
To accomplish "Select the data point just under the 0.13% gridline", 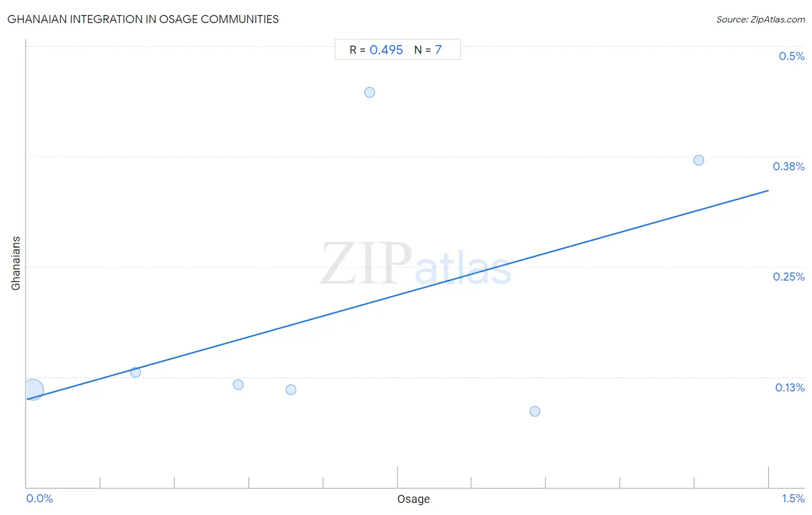I will click(238, 385).
